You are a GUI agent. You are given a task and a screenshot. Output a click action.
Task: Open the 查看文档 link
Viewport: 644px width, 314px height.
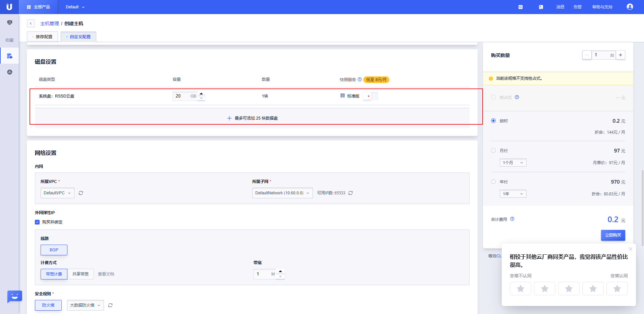coord(106,274)
